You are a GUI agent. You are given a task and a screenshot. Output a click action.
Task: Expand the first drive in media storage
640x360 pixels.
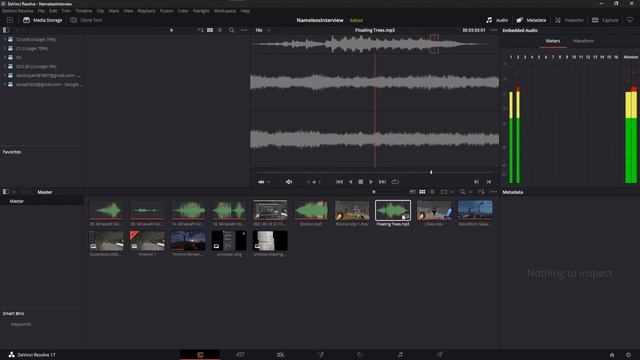click(4, 40)
